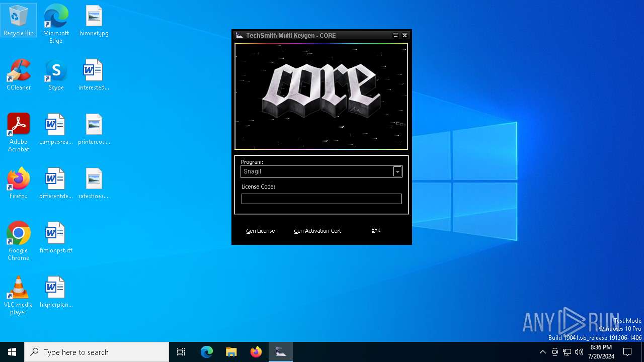
Task: Select the interested... Word document icon
Action: point(94,74)
